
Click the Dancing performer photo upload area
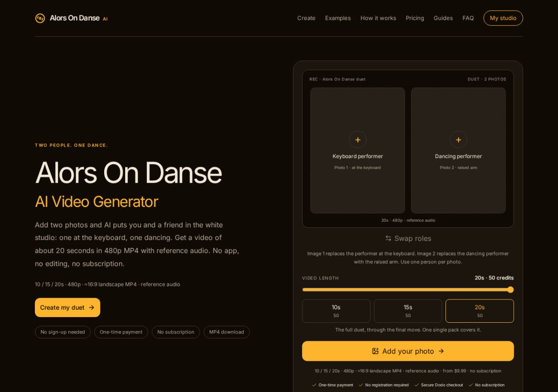(458, 151)
